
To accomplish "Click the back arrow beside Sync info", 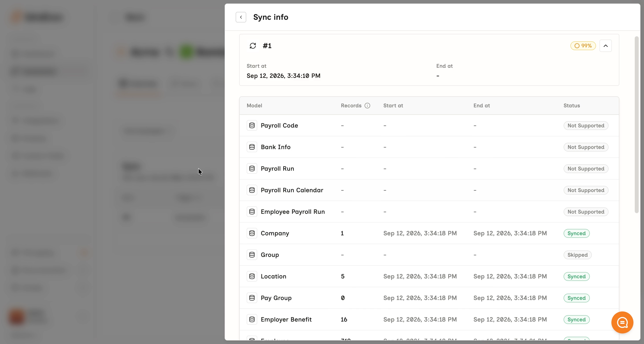I will pos(241,17).
